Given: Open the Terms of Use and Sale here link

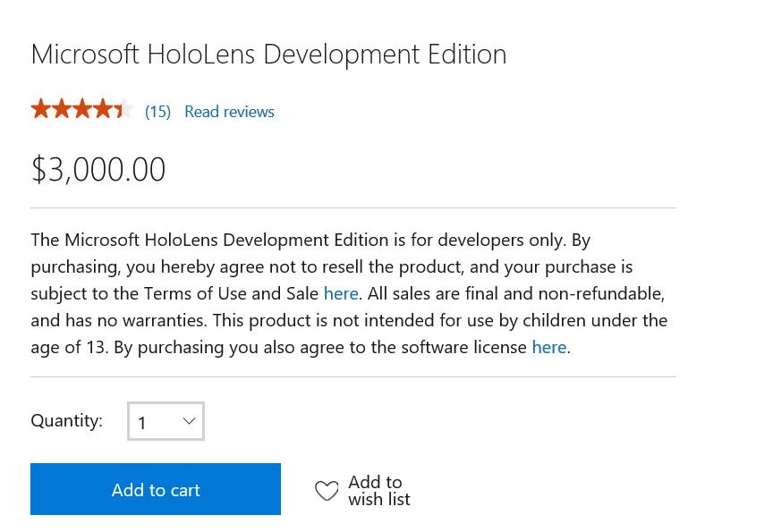Looking at the screenshot, I should click(x=341, y=292).
